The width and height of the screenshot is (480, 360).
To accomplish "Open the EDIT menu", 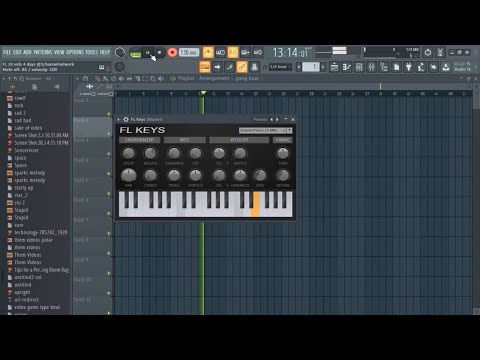I will [x=17, y=52].
